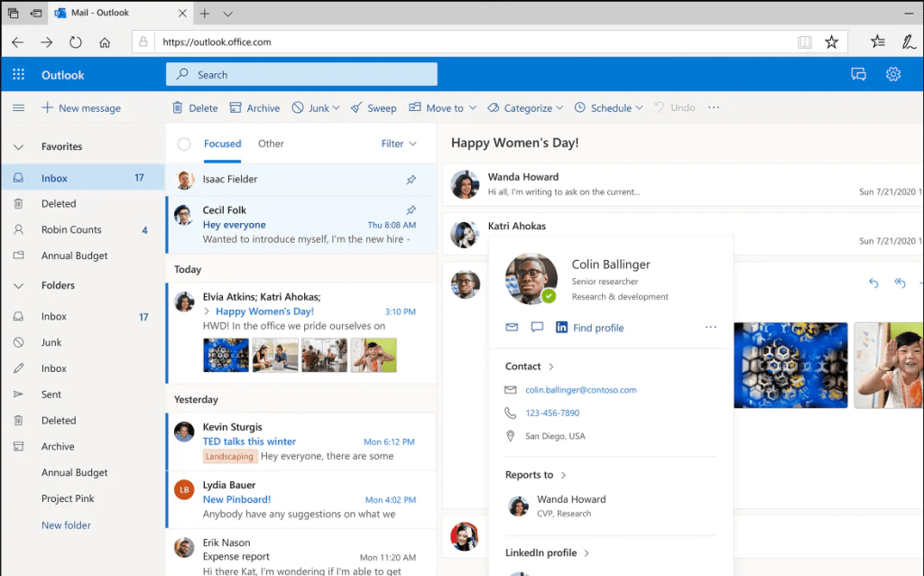Click the Delete toolbar icon
Screen dimensions: 924x576
pyautogui.click(x=195, y=107)
